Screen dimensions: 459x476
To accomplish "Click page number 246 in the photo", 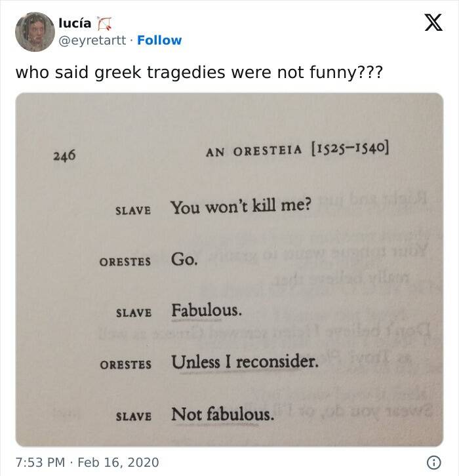I will 64,155.
